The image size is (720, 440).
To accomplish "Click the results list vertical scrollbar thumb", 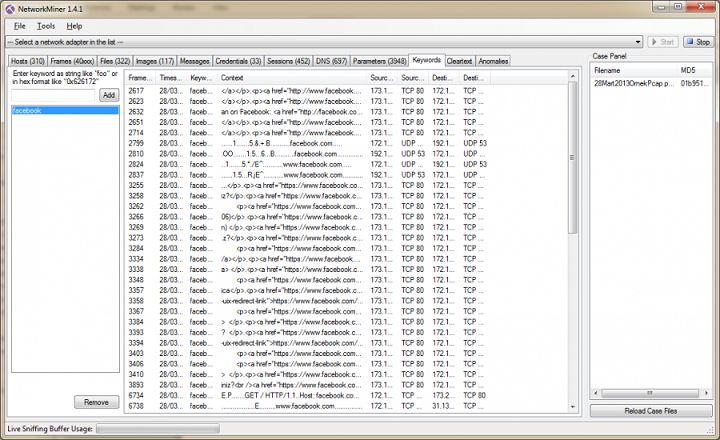I will [x=573, y=158].
